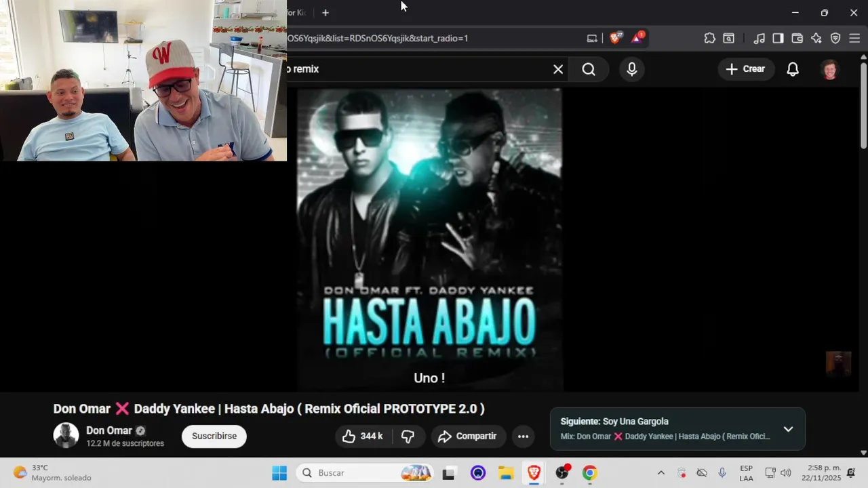Dislike the video
The width and height of the screenshot is (868, 488).
pyautogui.click(x=408, y=436)
